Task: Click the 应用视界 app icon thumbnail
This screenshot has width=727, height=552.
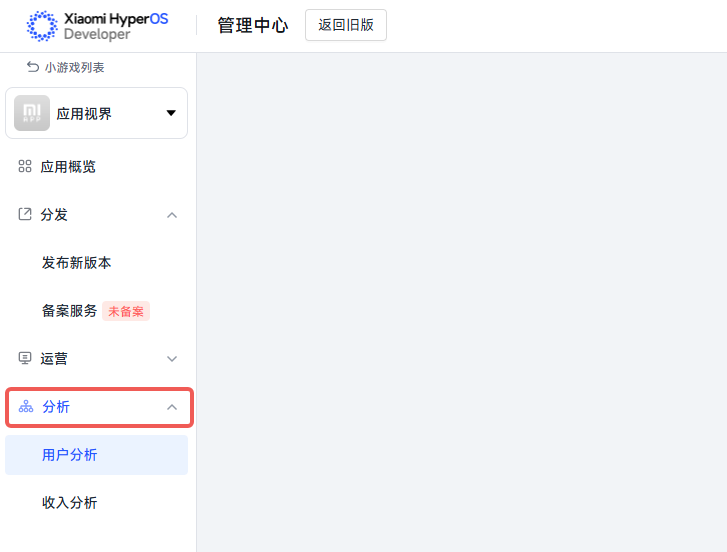Action: click(x=32, y=113)
